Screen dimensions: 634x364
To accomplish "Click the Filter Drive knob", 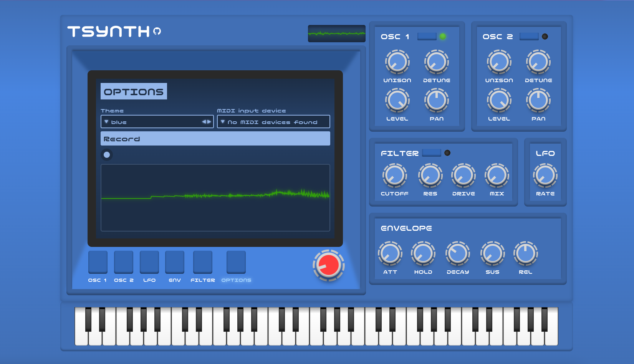I will tap(463, 176).
